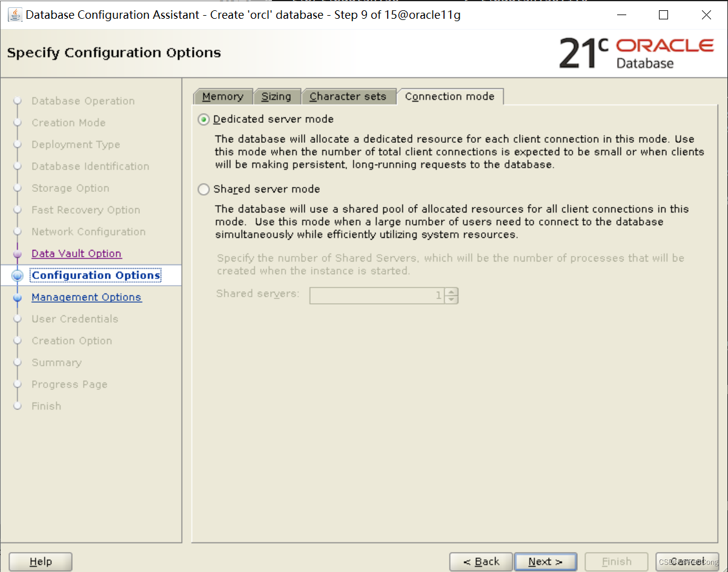Click the Java icon in title bar
Screen dimensions: 728x572
[x=15, y=15]
